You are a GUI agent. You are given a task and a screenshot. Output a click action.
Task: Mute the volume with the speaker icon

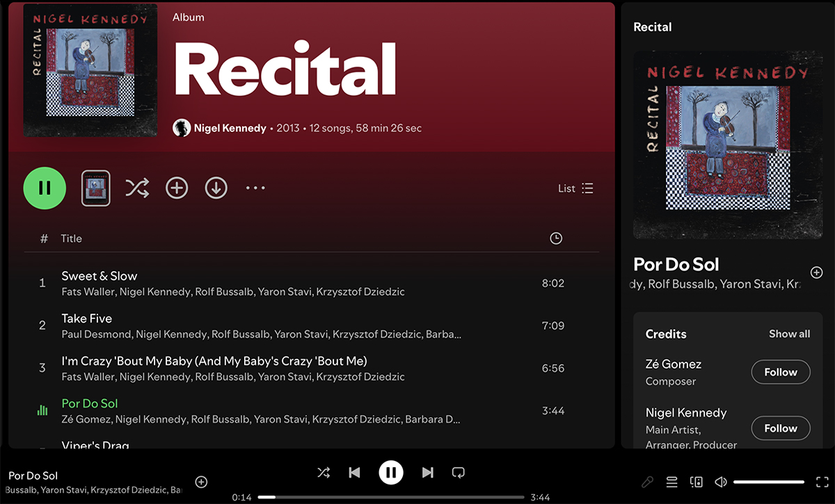click(x=720, y=481)
